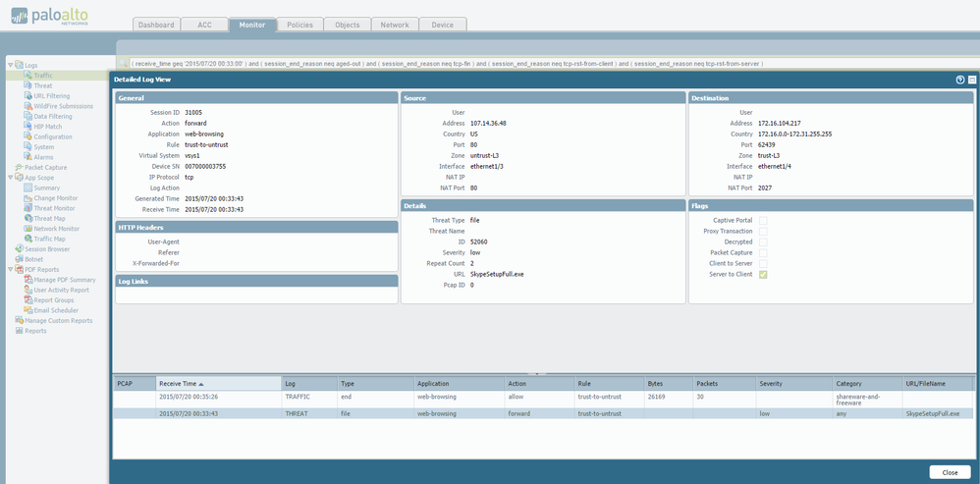
Task: Click the Change Monitor icon
Action: point(28,198)
